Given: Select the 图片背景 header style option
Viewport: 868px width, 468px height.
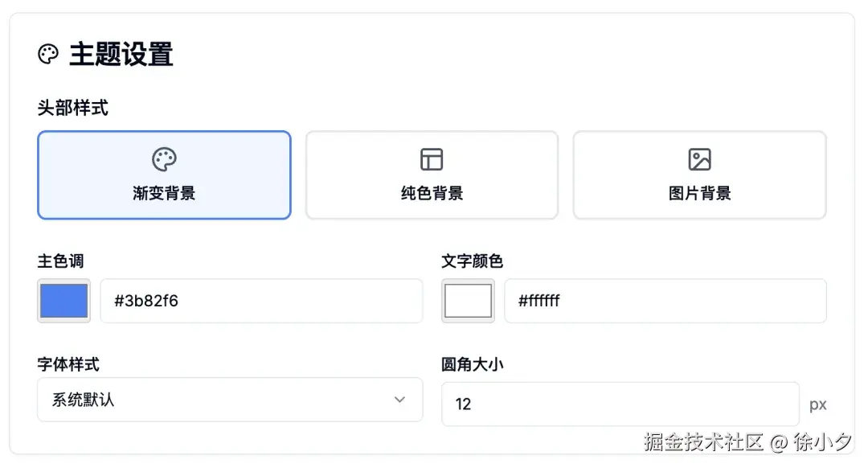Looking at the screenshot, I should [x=698, y=174].
